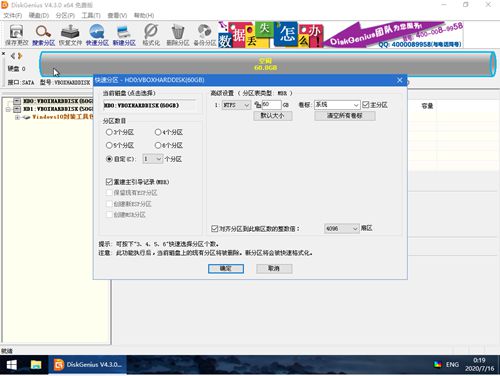Open the 分区(P) menu
This screenshot has height=376, width=500.
pyautogui.click(x=65, y=15)
